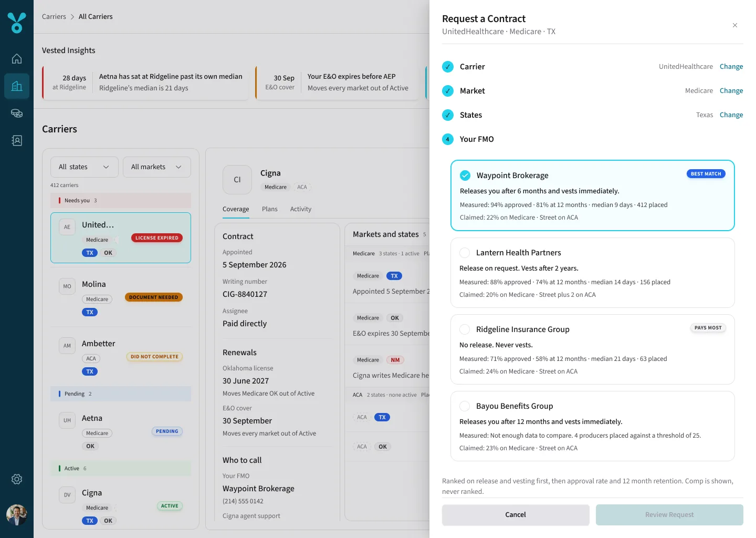Click the Carrier step checkmark icon
The height and width of the screenshot is (538, 756).
448,67
